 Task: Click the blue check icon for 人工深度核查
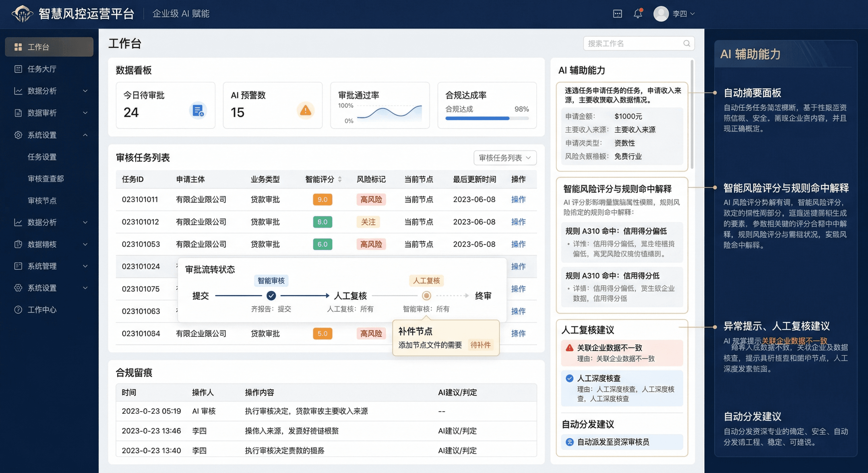569,378
